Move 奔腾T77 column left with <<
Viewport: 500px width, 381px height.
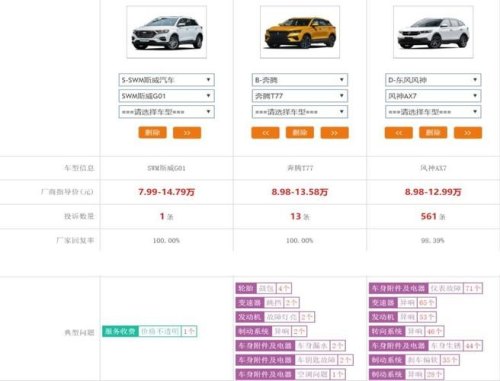pyautogui.click(x=265, y=133)
